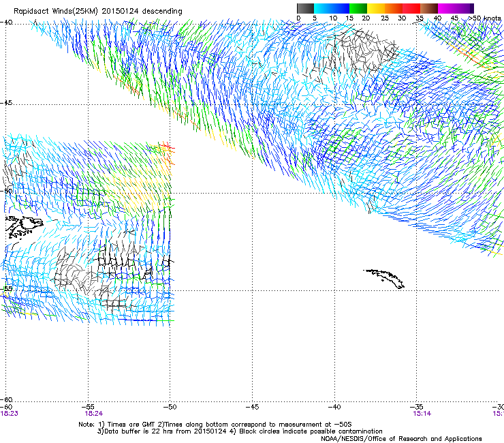Click the Falkland Islands coastline outline
Viewport: 504px width, 443px height.
tap(25, 227)
